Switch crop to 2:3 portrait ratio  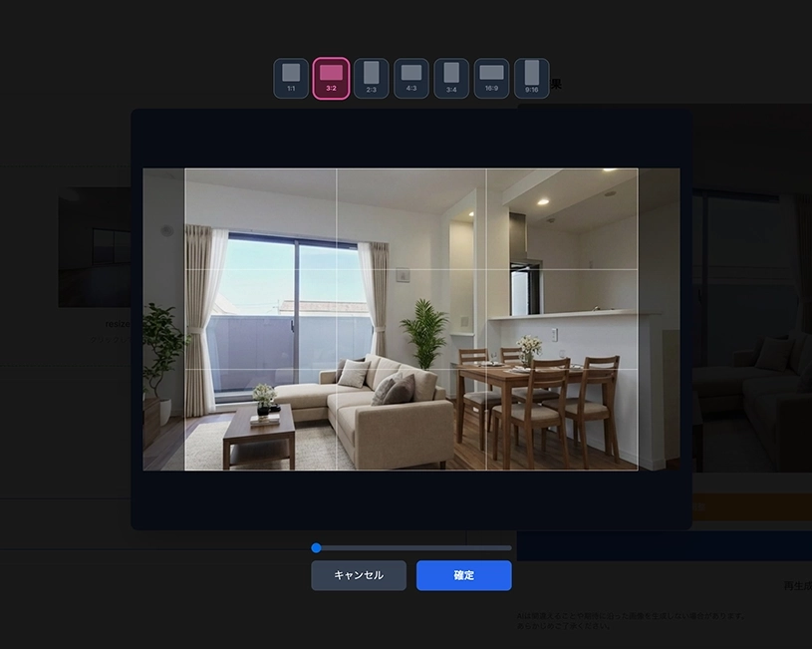click(372, 78)
